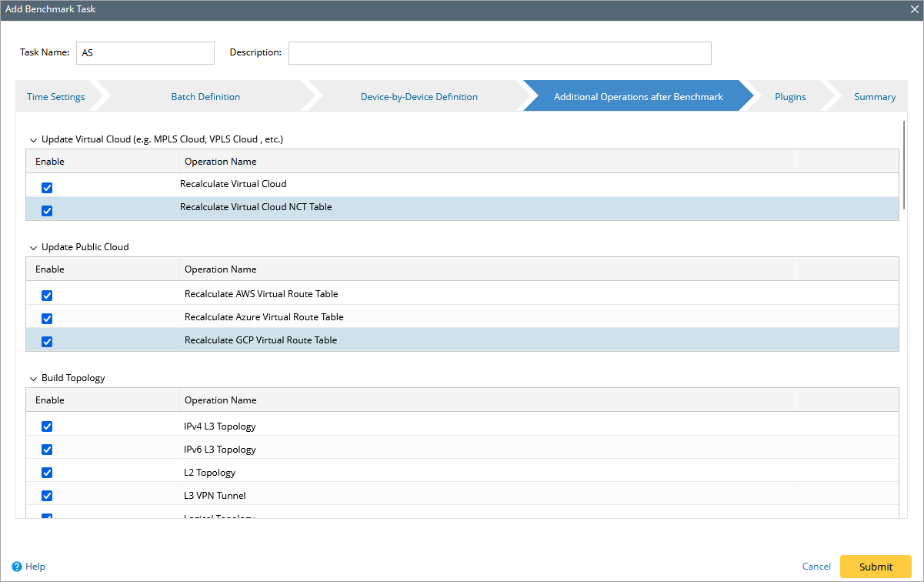
Task: Toggle Recalculate Azure Virtual Route Table checkbox
Action: point(47,319)
